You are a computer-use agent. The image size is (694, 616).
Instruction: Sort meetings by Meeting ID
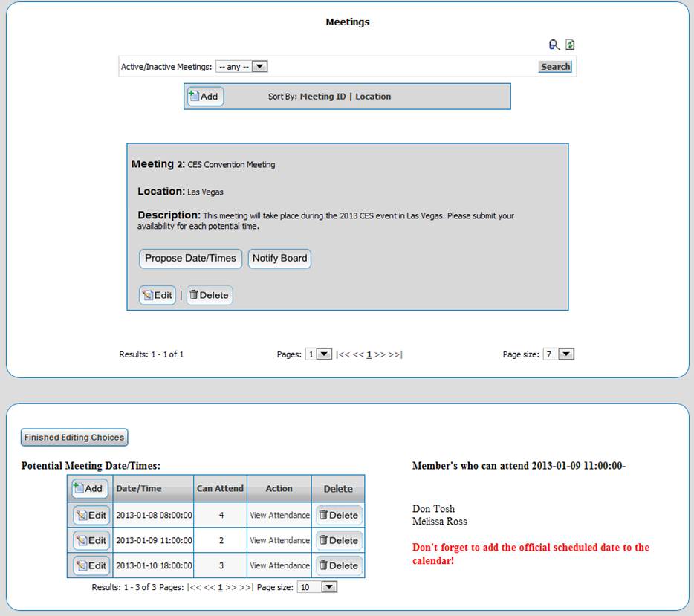point(322,97)
